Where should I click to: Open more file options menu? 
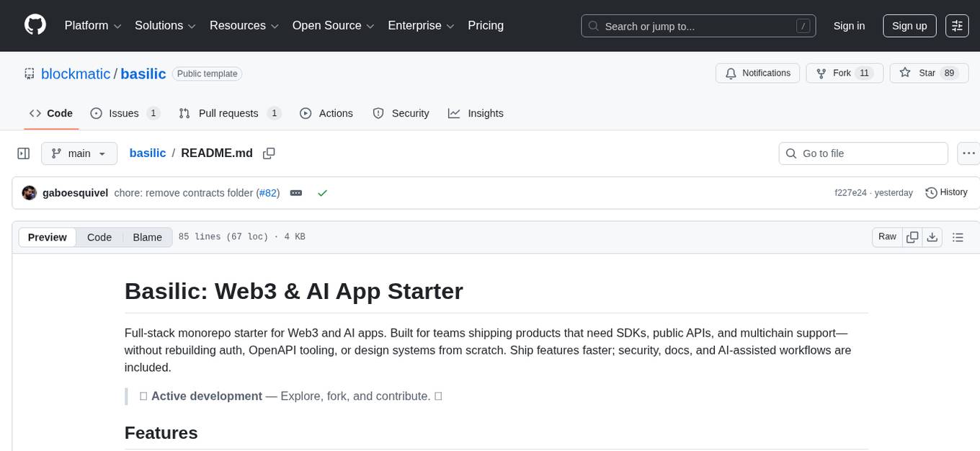[x=968, y=153]
